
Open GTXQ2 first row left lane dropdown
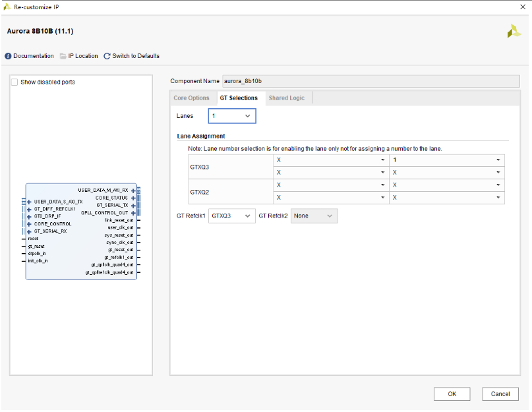tap(331, 185)
